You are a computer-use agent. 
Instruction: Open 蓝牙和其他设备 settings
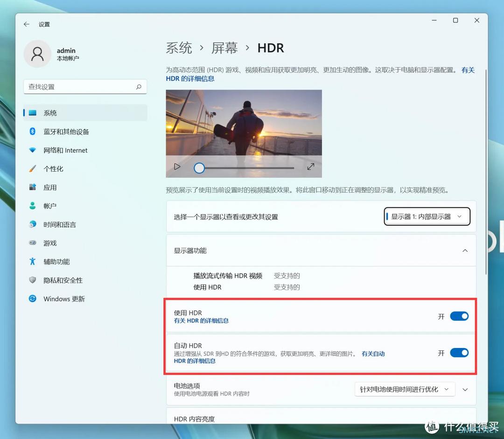(x=85, y=132)
